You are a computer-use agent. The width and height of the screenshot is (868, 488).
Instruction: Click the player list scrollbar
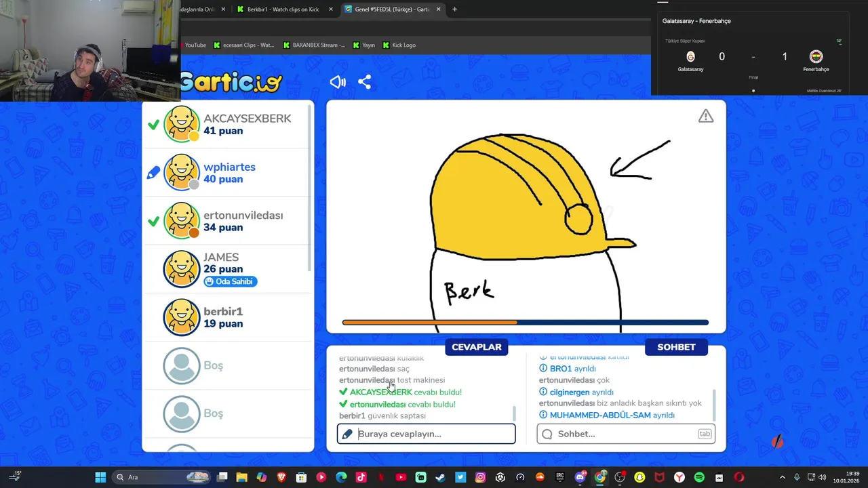click(311, 190)
